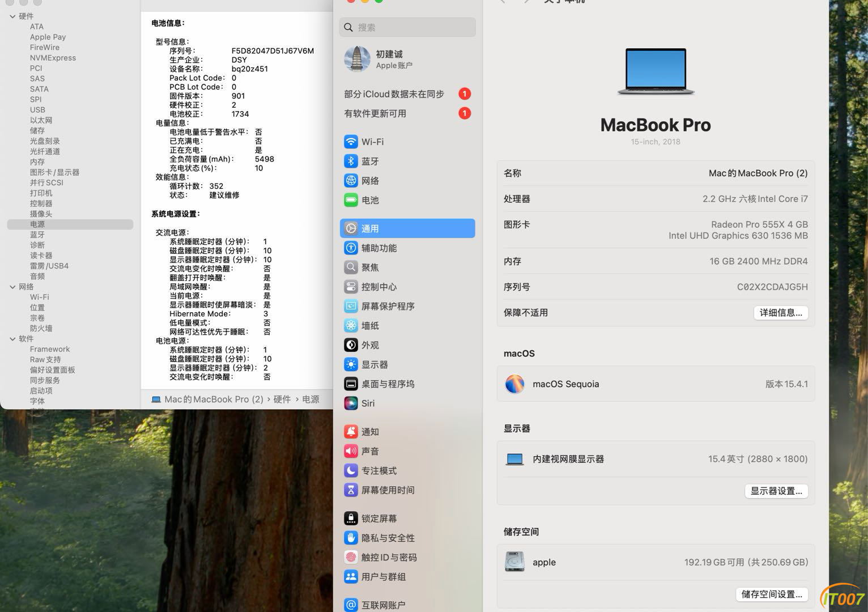
Task: Open the Touch ID & Password (触控ID与密码) icon
Action: [351, 557]
